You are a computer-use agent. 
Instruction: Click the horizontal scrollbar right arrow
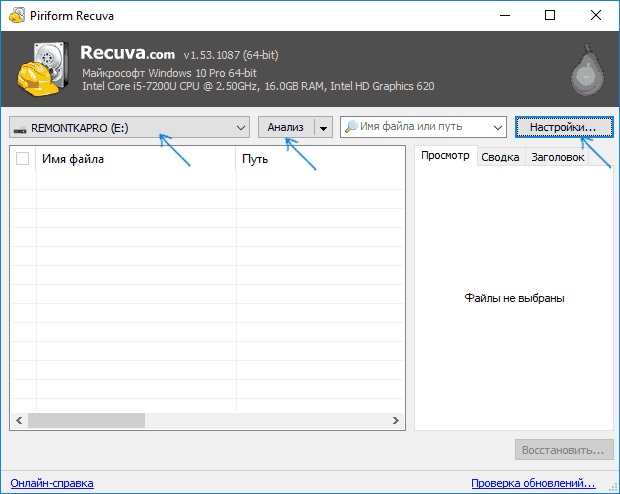396,422
